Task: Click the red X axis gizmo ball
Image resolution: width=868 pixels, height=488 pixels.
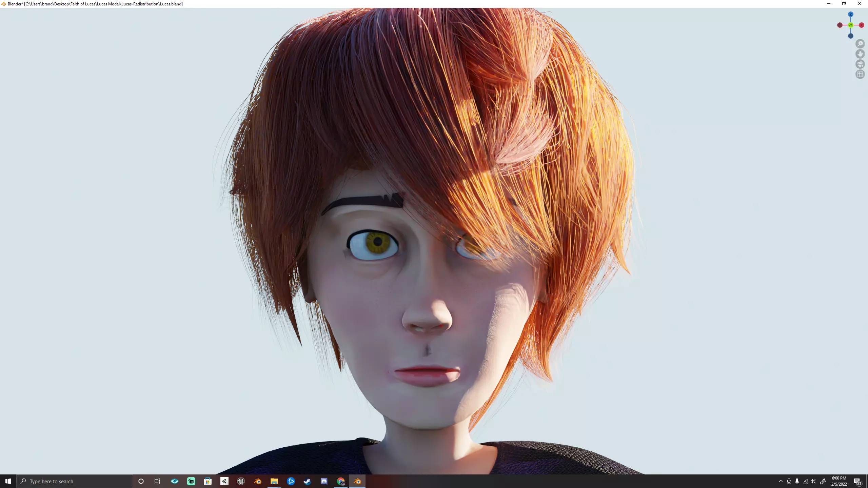Action: point(861,25)
